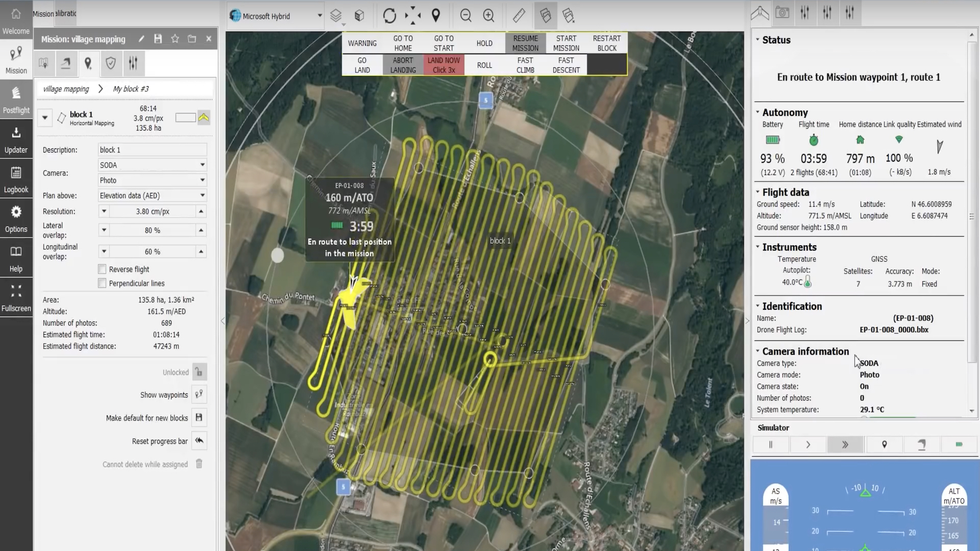
Task: Save the mission with floppy icon
Action: [x=158, y=39]
